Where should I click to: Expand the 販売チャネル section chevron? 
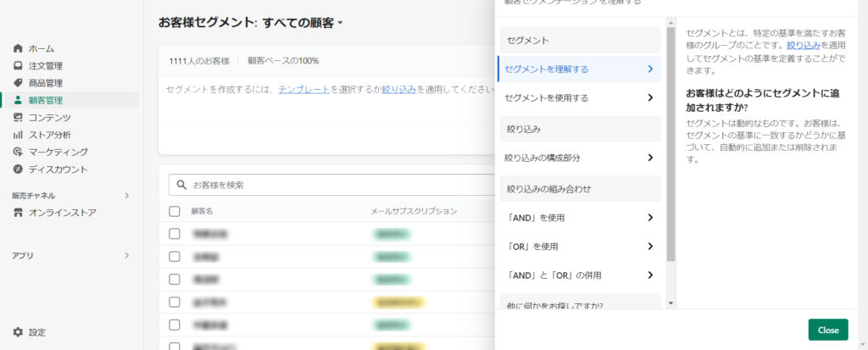click(127, 196)
